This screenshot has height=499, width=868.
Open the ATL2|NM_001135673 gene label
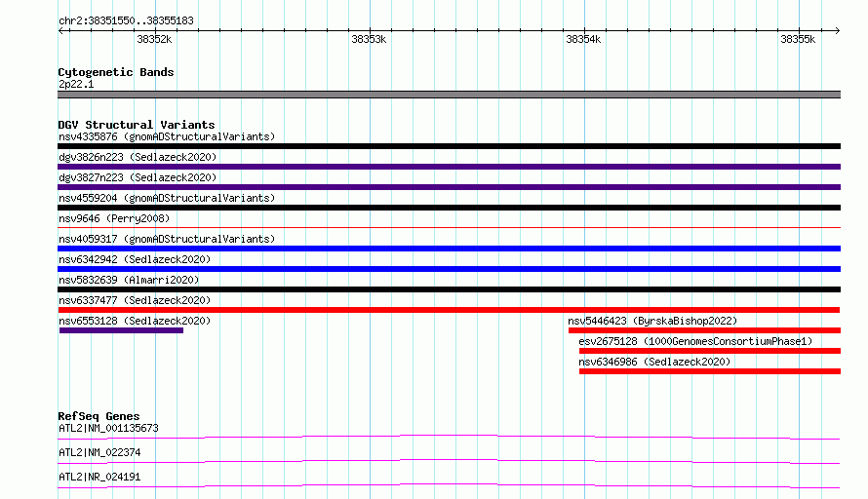click(x=108, y=428)
